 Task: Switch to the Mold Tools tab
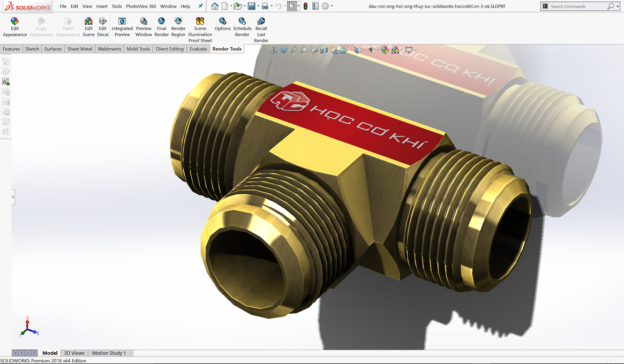tap(138, 49)
